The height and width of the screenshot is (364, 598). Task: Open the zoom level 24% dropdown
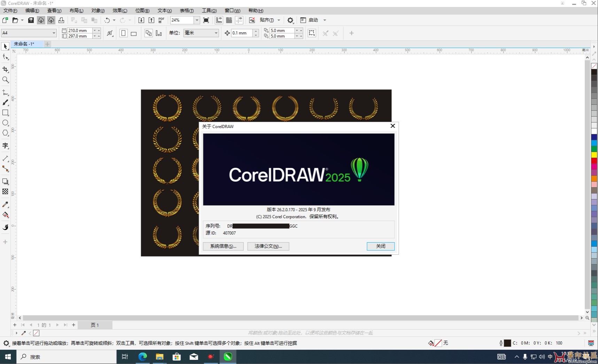click(197, 20)
